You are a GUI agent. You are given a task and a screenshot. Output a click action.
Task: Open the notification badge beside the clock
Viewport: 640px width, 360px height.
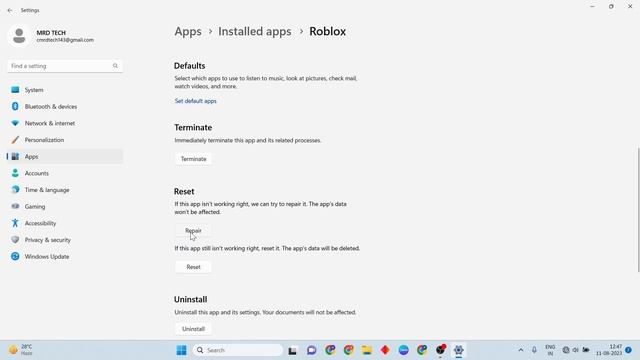pos(629,350)
